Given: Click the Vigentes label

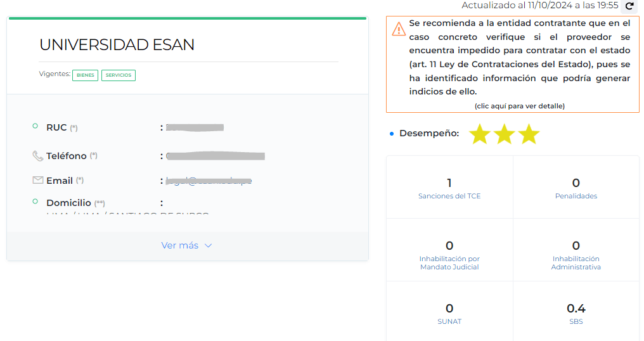Looking at the screenshot, I should point(55,74).
